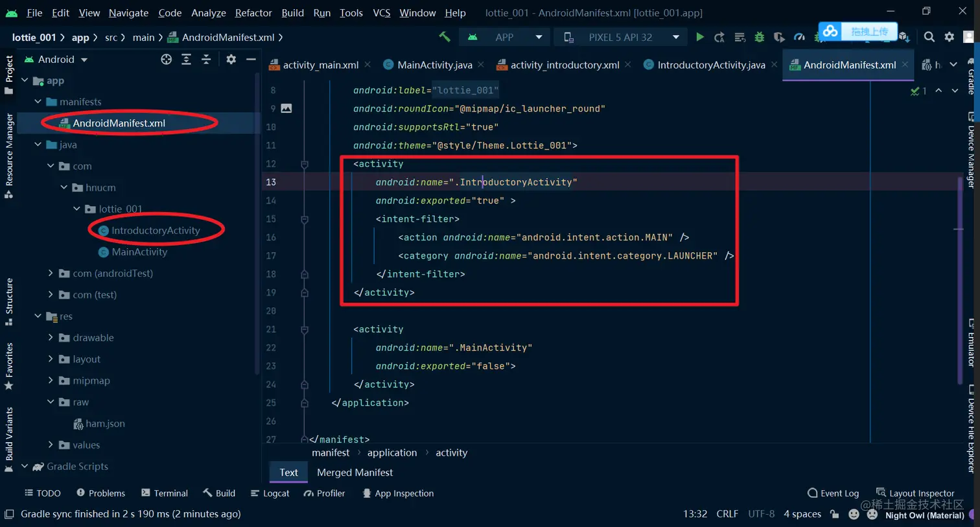Open the Project tool window sidebar tab
The height and width of the screenshot is (527, 980).
(x=9, y=74)
